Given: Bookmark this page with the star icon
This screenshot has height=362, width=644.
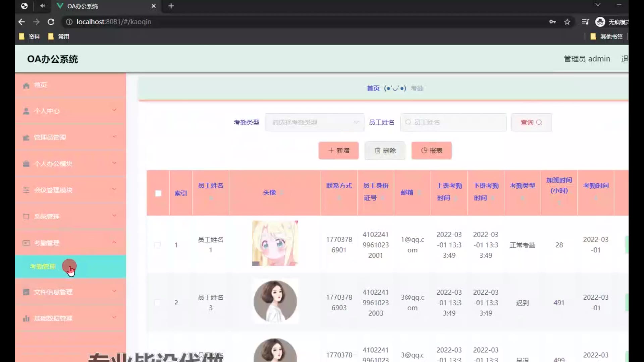Looking at the screenshot, I should click(567, 22).
